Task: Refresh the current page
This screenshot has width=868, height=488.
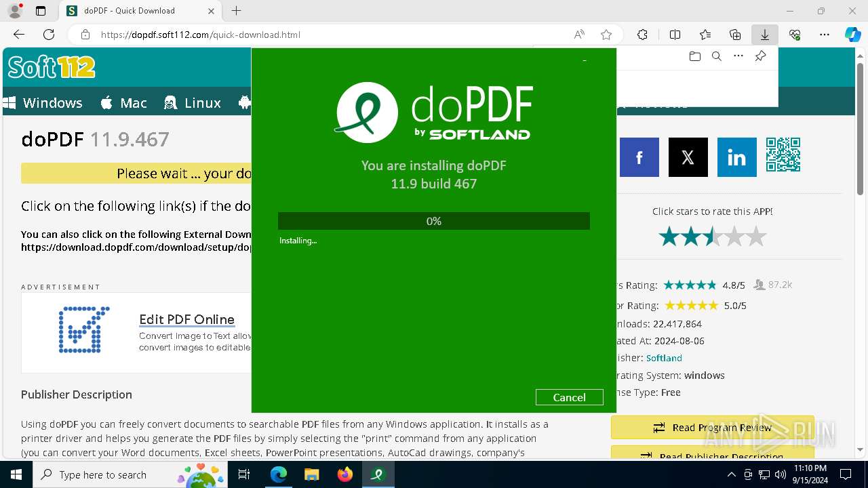Action: click(x=49, y=35)
